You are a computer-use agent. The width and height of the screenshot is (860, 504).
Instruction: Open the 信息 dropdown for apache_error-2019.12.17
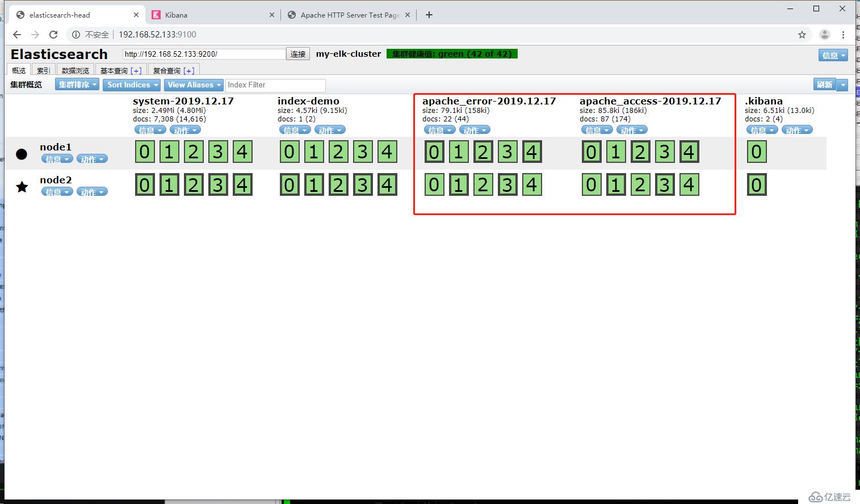439,130
